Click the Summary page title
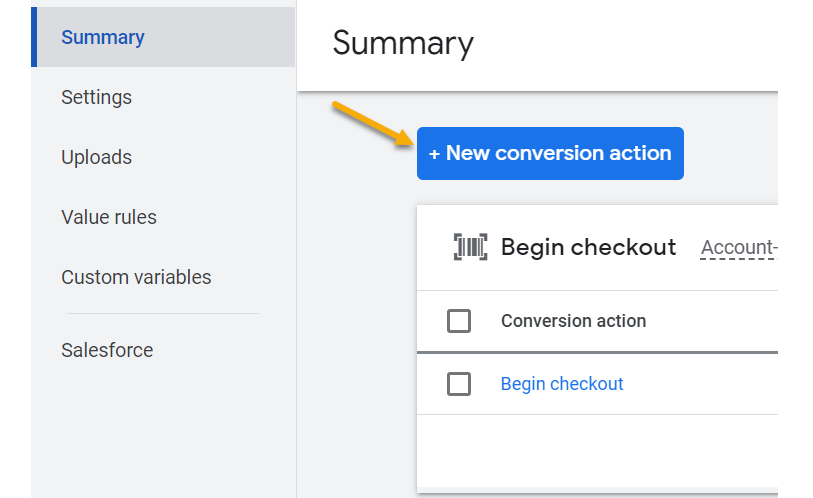Viewport: 813px width, 498px height. click(x=403, y=43)
